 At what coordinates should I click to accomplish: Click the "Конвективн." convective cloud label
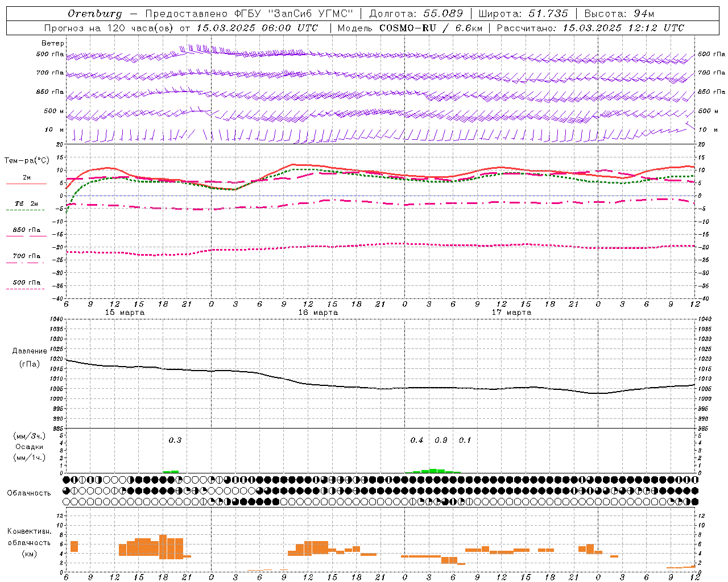(30, 531)
